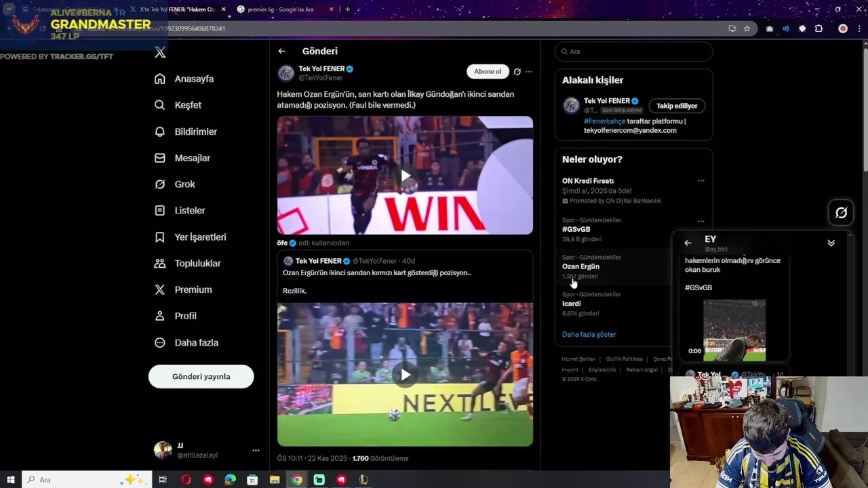The height and width of the screenshot is (488, 868).
Task: Open the Windows Start menu
Action: 10,480
